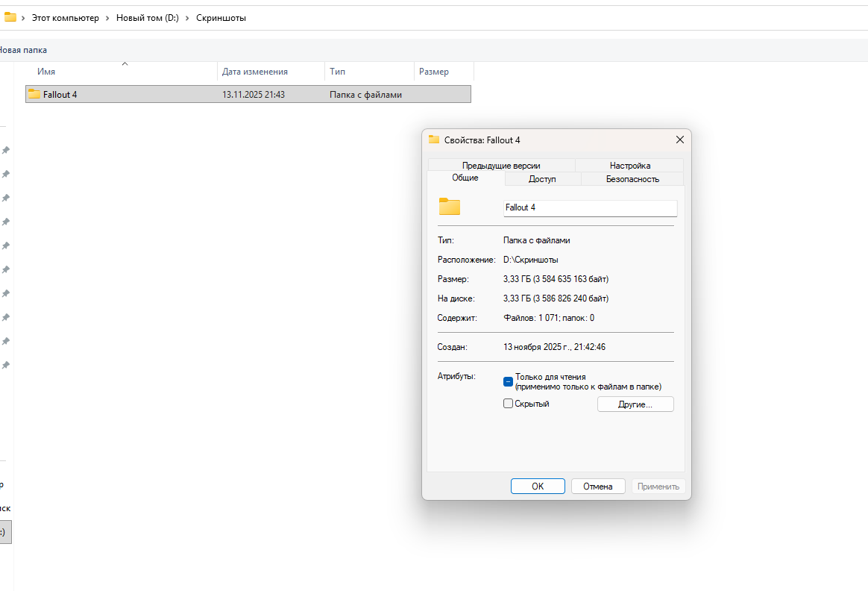Switch to the Безопасность tab
Screen dimensions: 868x591
(x=632, y=179)
